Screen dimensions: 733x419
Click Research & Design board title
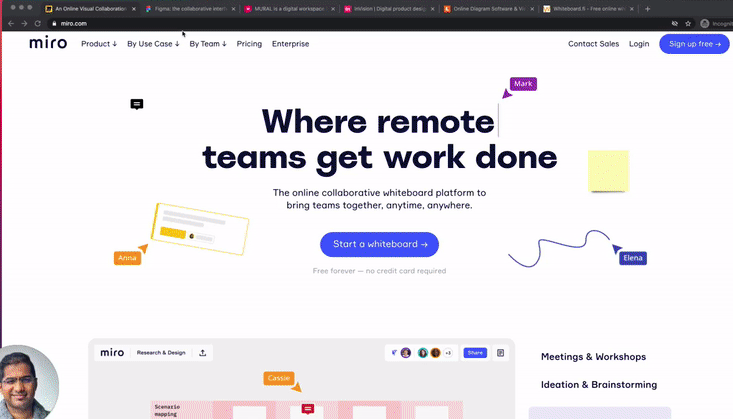point(161,353)
